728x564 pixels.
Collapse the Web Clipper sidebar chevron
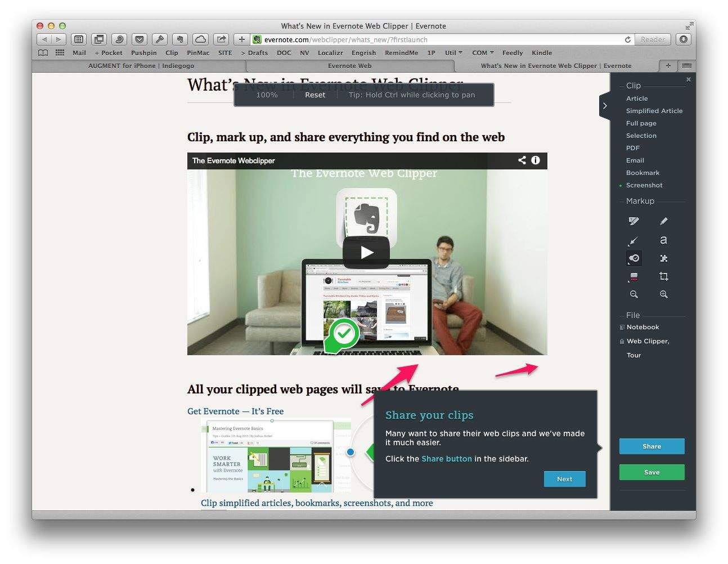(605, 105)
